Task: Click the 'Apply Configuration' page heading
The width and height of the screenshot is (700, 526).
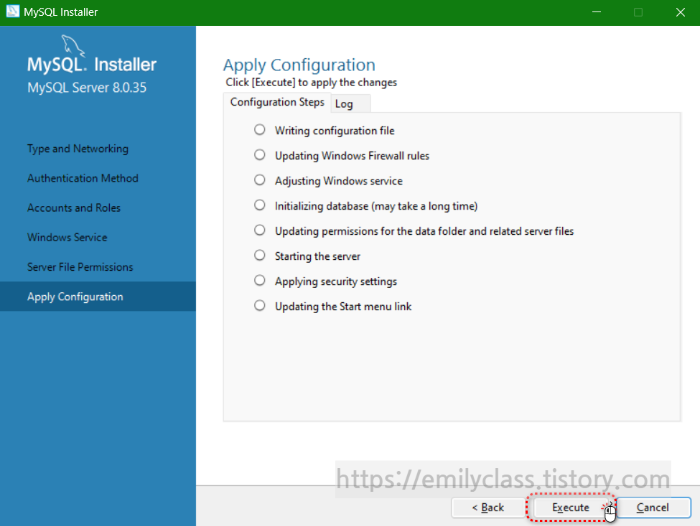Action: pyautogui.click(x=299, y=65)
